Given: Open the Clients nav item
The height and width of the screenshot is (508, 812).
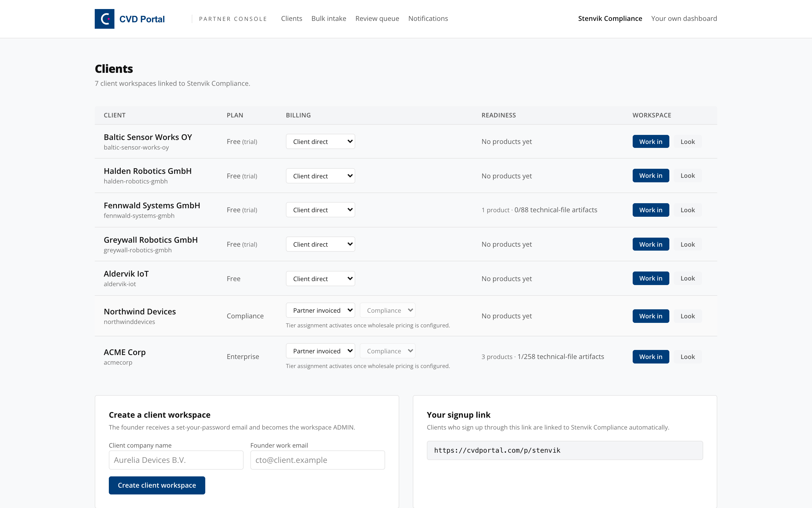Looking at the screenshot, I should (x=292, y=18).
